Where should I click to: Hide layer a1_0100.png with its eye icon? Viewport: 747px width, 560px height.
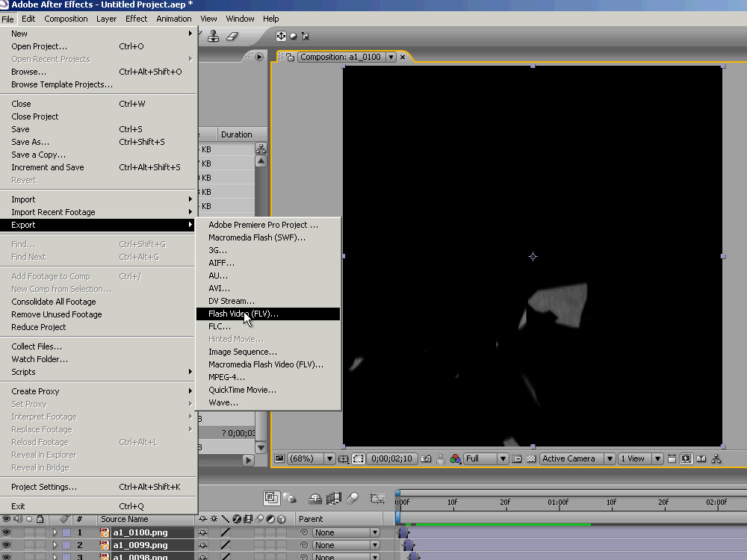coord(6,532)
